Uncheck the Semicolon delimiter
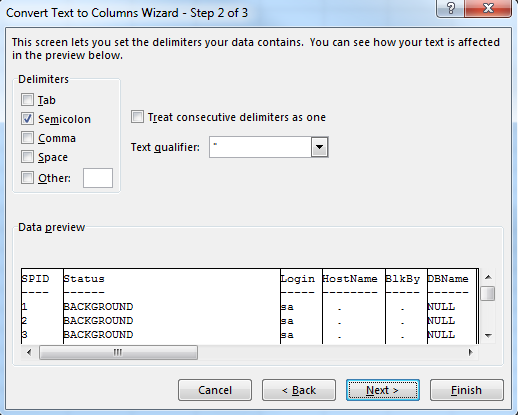 click(27, 119)
